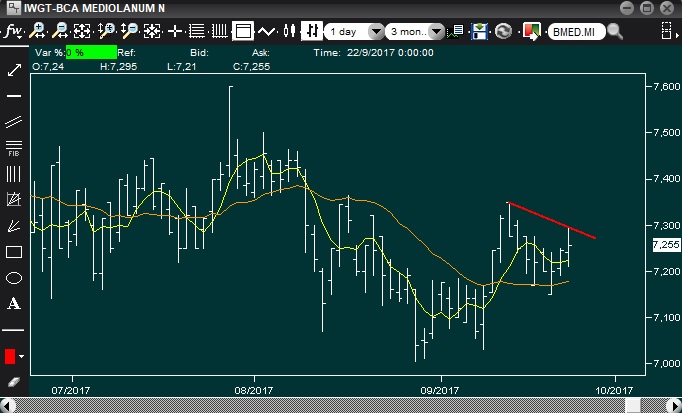Pick the ellipse drawing tool
The height and width of the screenshot is (413, 682).
click(x=14, y=278)
